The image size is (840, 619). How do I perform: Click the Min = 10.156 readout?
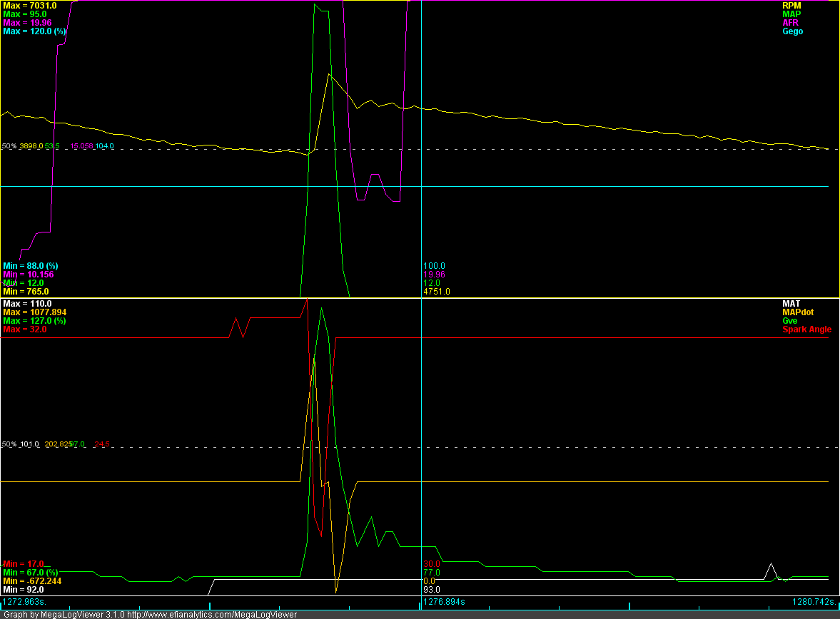point(29,275)
